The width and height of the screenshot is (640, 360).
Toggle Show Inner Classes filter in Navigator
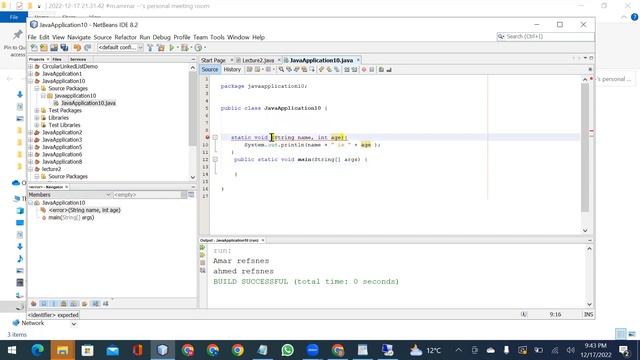[73, 304]
